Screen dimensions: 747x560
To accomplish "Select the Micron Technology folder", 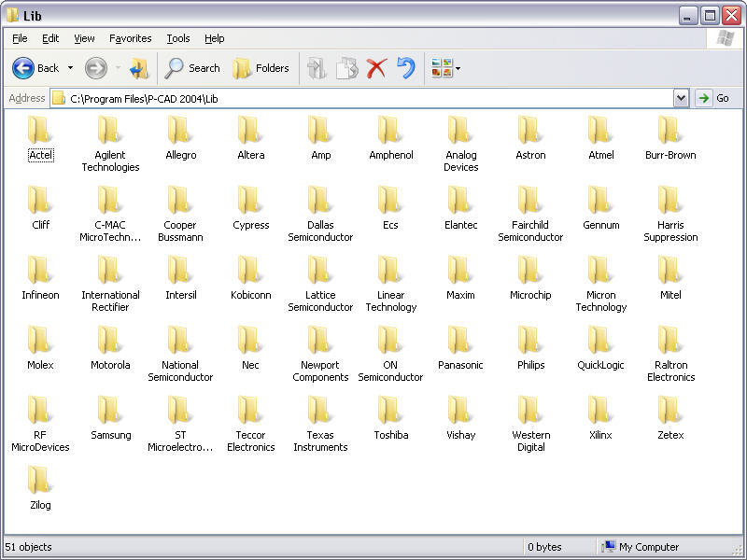I will click(600, 285).
